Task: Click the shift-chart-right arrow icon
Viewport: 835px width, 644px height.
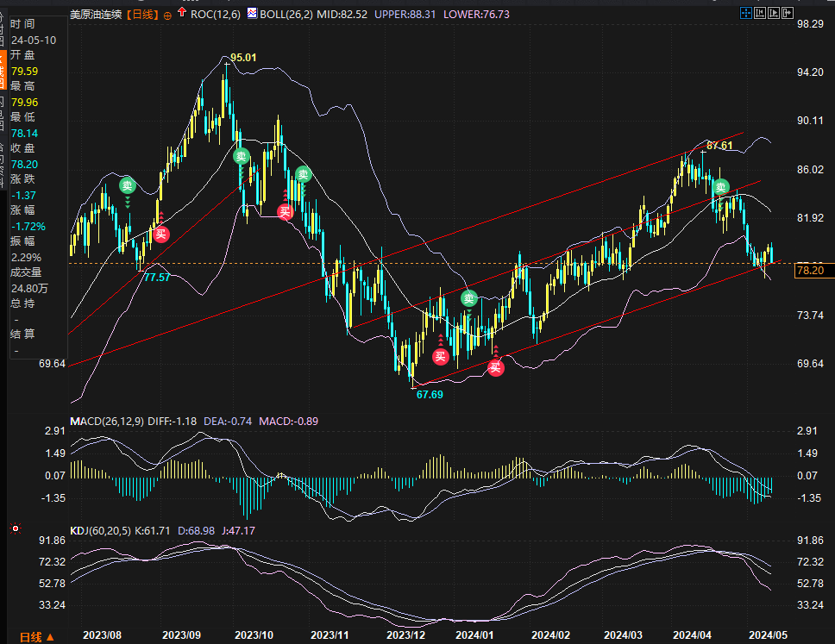Action: [x=786, y=13]
